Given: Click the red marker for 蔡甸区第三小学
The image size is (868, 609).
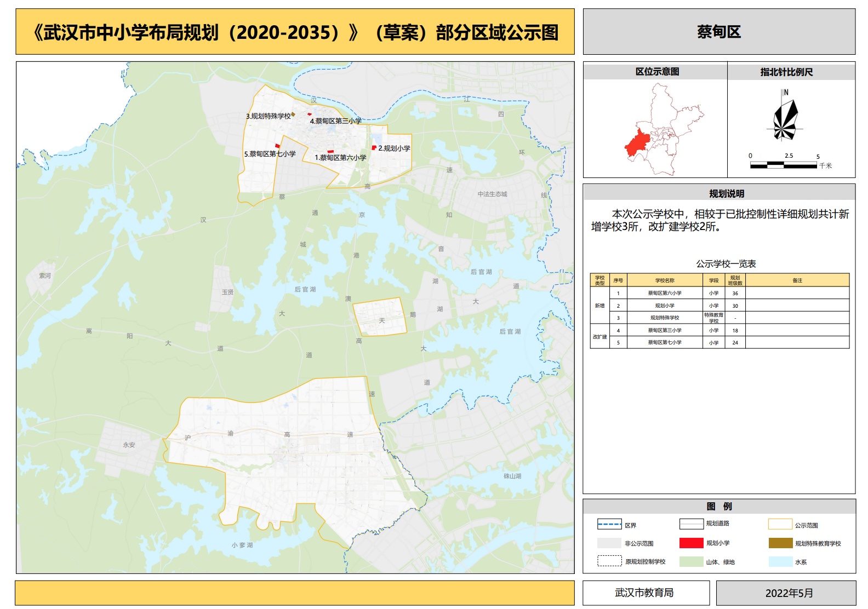Looking at the screenshot, I should pos(310,114).
